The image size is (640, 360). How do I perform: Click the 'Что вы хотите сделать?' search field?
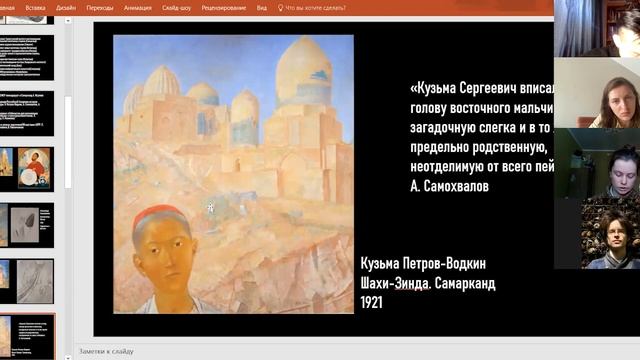point(315,8)
